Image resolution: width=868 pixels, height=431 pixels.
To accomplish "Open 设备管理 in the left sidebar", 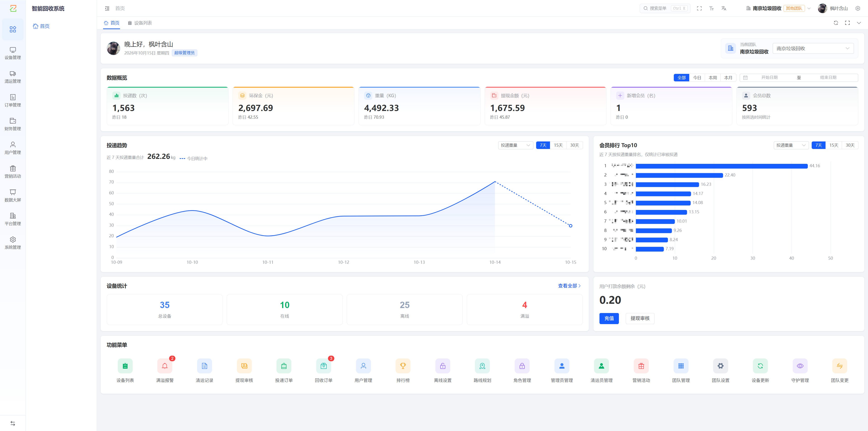I will coord(13,53).
